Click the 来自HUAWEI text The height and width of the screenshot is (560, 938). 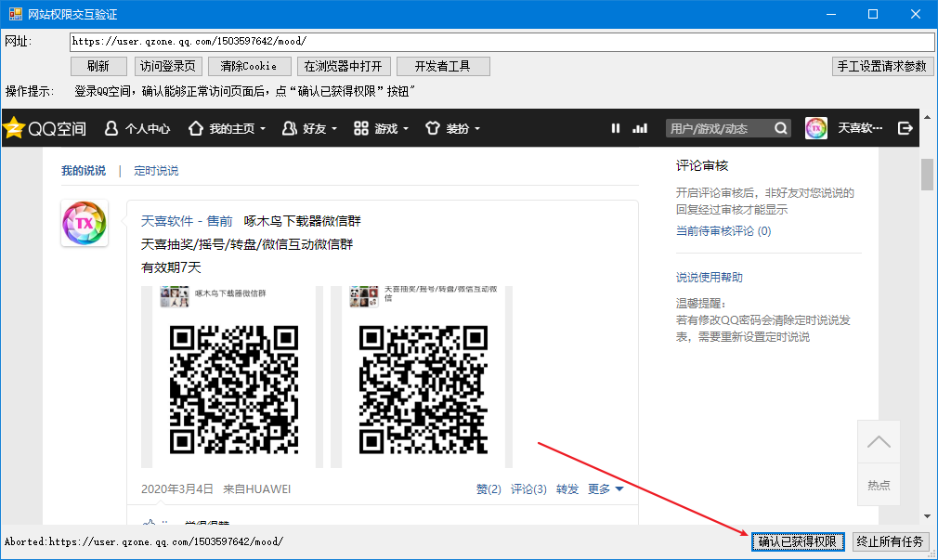[256, 488]
